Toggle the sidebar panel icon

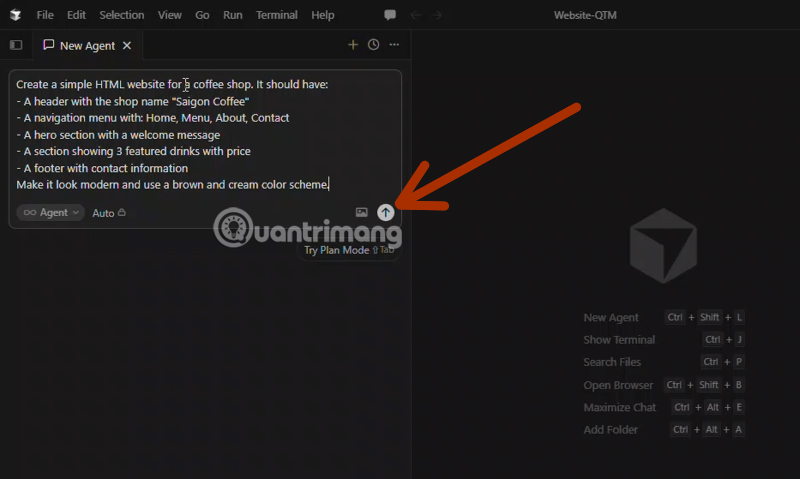point(16,45)
